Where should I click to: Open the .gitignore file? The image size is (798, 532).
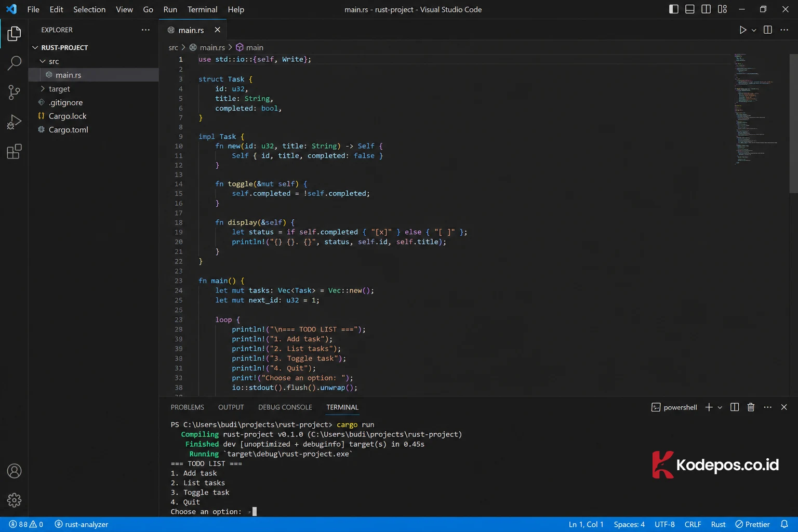coord(94,102)
